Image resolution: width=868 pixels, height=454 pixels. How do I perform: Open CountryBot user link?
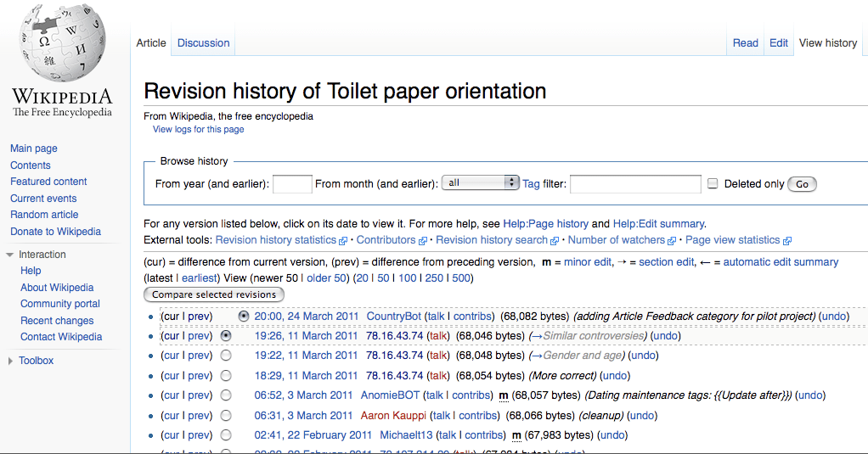tap(393, 317)
